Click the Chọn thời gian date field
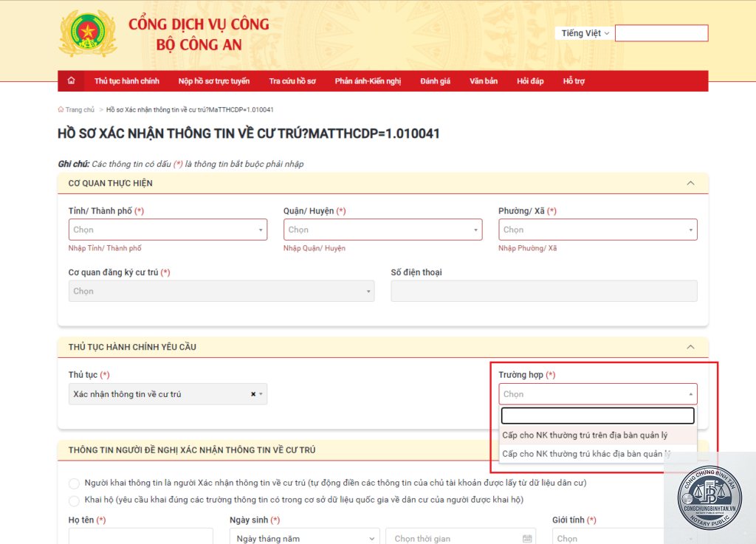Image resolution: width=756 pixels, height=544 pixels. point(461,538)
